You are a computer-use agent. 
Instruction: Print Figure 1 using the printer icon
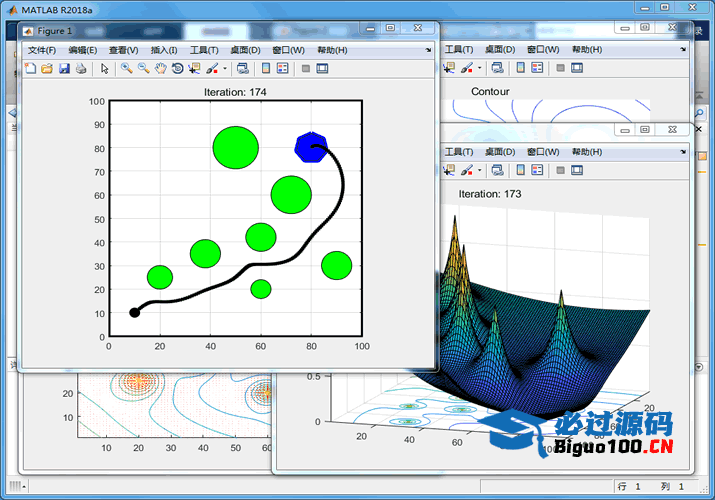(x=81, y=68)
